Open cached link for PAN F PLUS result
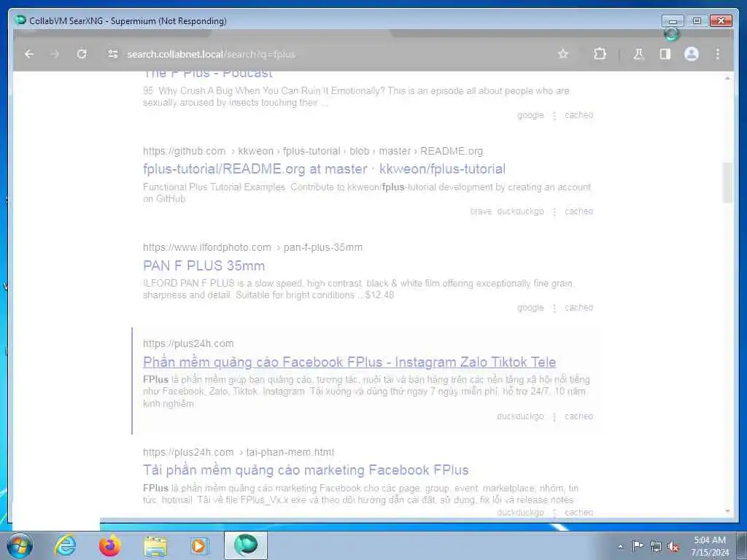Screen dimensions: 747x560 [578, 307]
